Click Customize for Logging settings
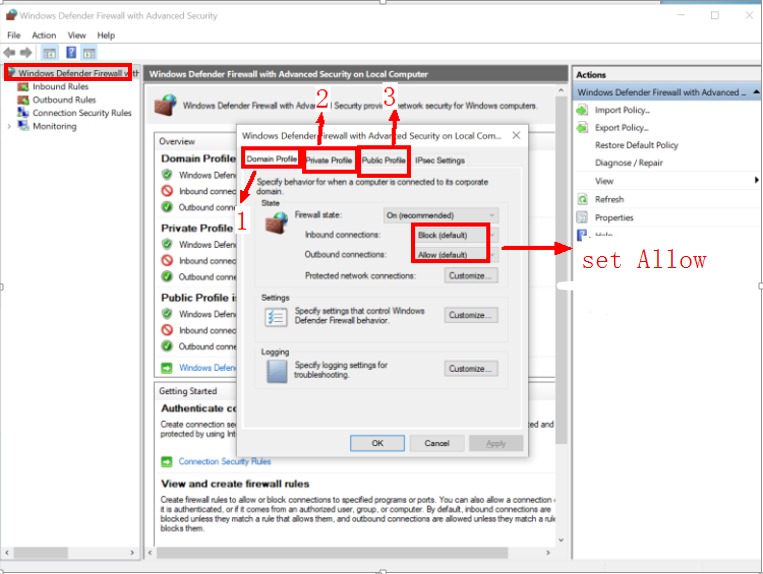This screenshot has height=574, width=763. 471,368
